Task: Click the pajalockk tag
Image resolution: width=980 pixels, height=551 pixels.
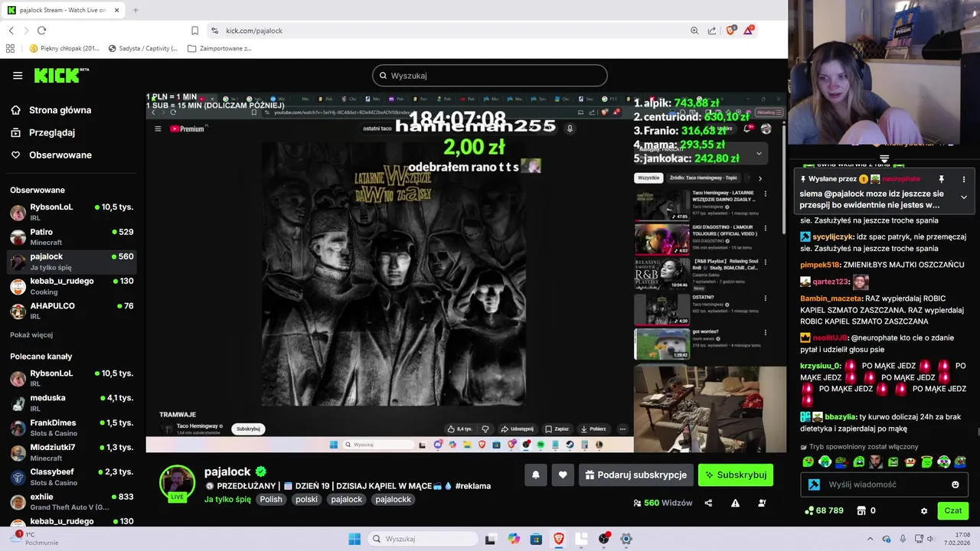Action: [x=393, y=499]
